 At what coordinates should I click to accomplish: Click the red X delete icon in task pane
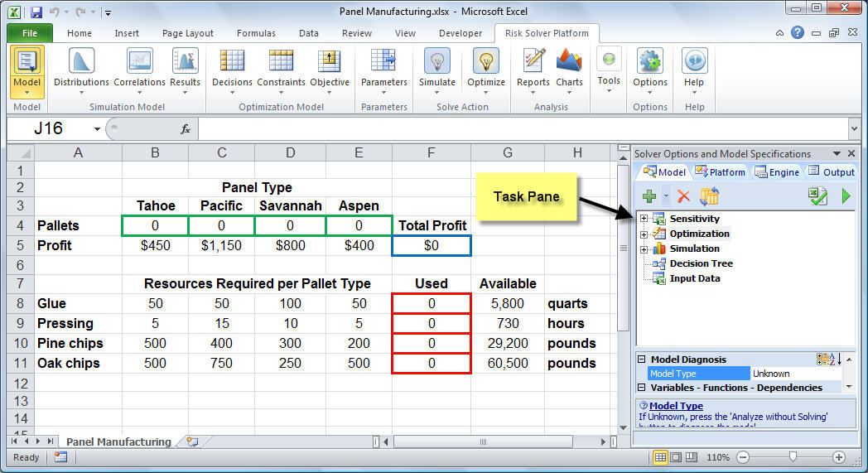683,196
